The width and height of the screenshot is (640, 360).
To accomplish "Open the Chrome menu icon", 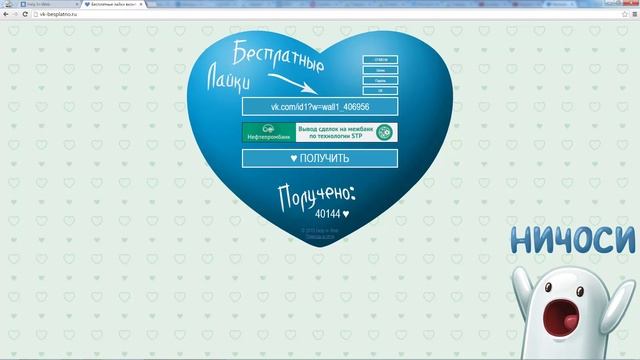I will [635, 14].
